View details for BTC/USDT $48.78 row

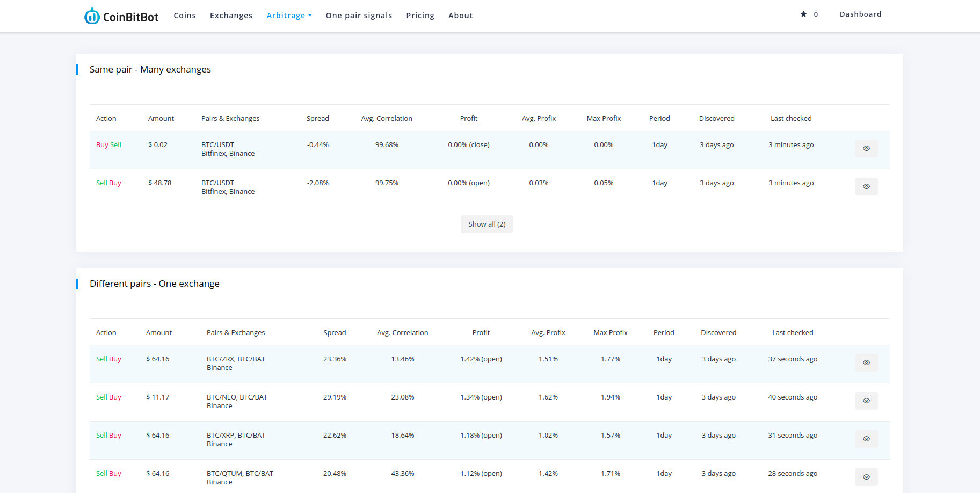[866, 186]
